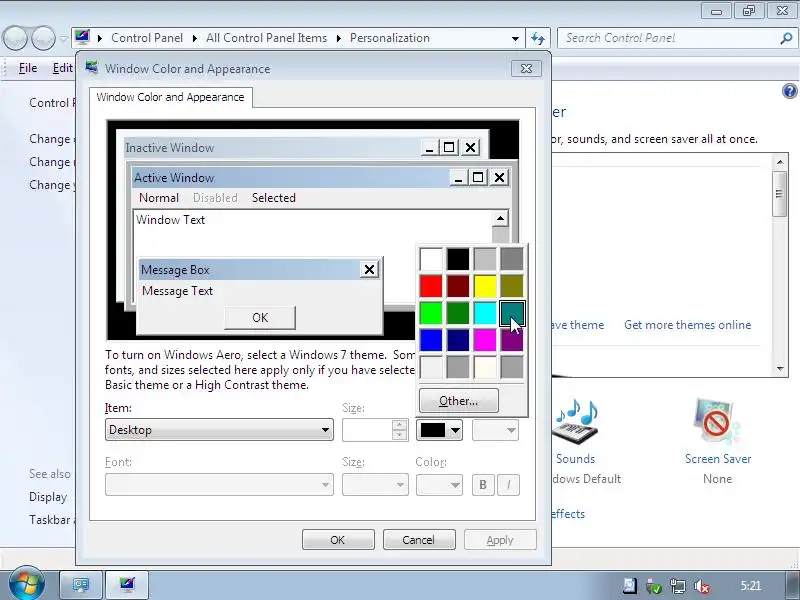Click the Personalization taskbar button
The width and height of the screenshot is (800, 600).
pos(127,584)
